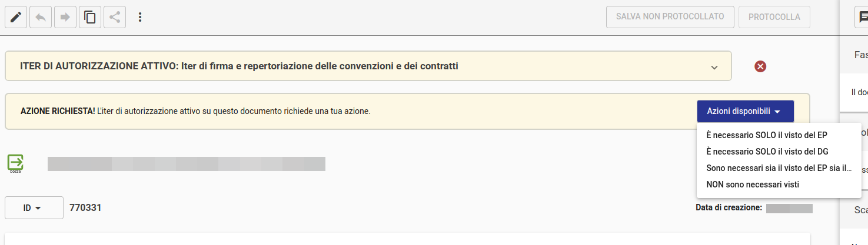Expand the ITER DI AUTORIZZAZIONE ATTIVO banner

coord(714,67)
